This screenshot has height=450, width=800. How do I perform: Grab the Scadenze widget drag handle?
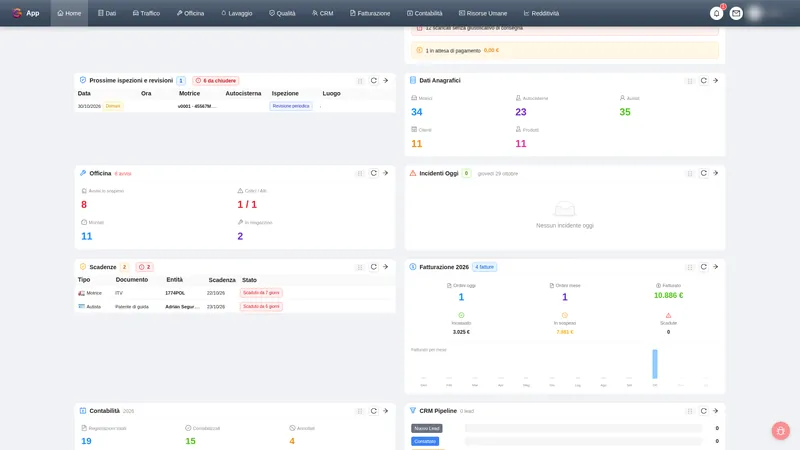click(x=360, y=267)
